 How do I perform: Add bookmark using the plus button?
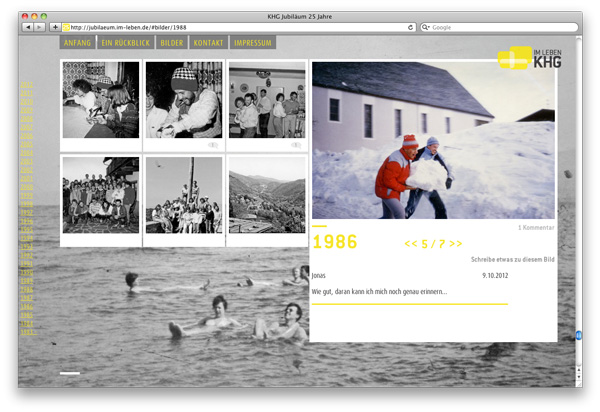click(x=55, y=27)
